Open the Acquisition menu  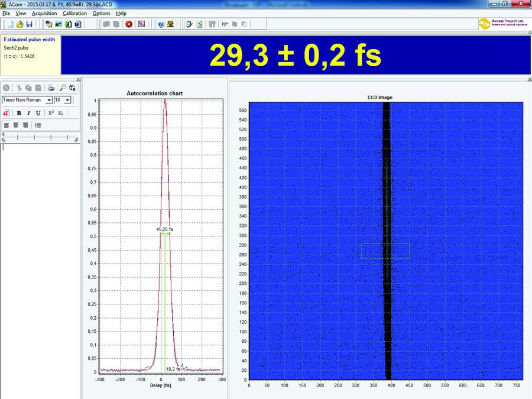(x=44, y=13)
